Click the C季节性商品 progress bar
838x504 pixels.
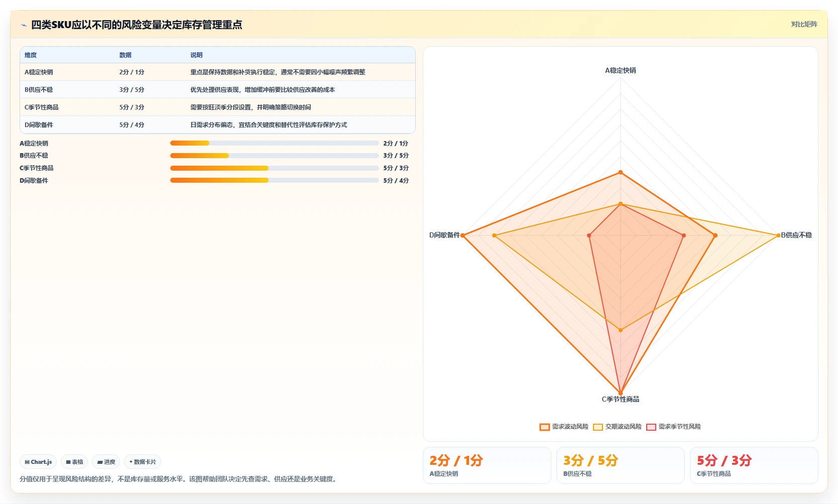[274, 168]
